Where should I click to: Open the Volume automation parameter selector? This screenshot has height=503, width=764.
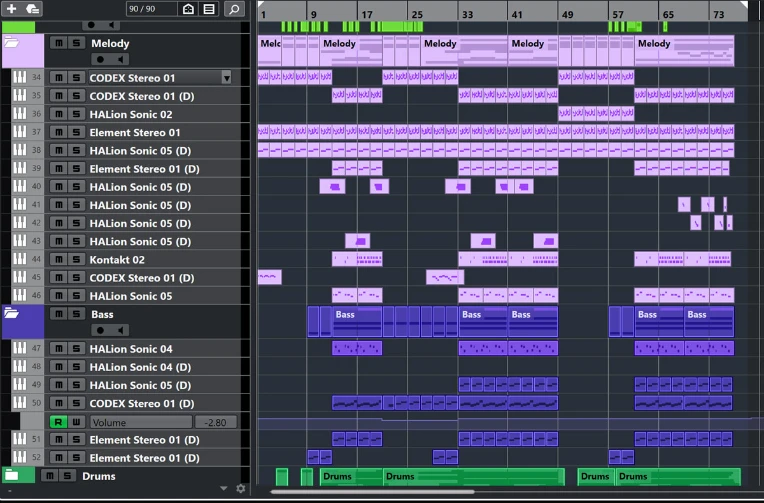pos(140,422)
